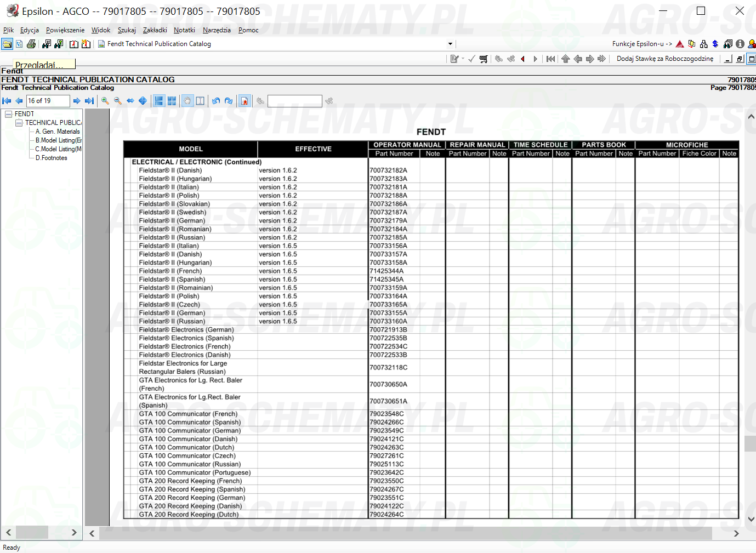Click Dodaj Stawkę za Roboczogodzinę button
756x553 pixels.
tap(665, 59)
